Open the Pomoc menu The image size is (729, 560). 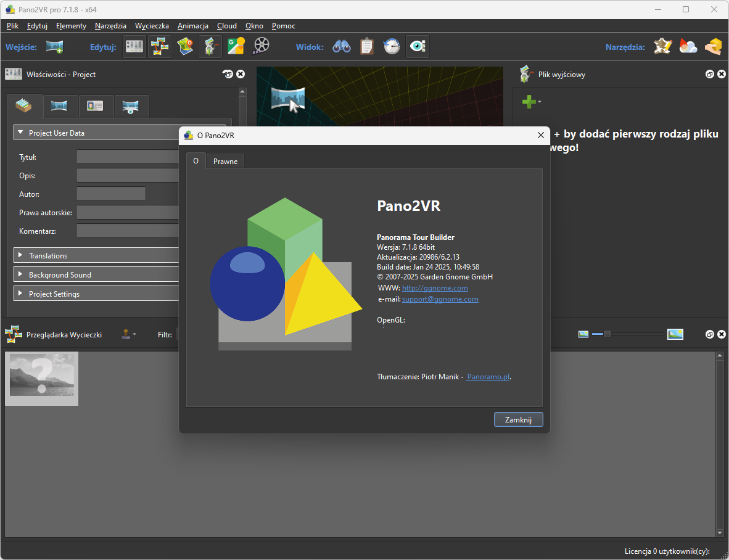[x=284, y=25]
